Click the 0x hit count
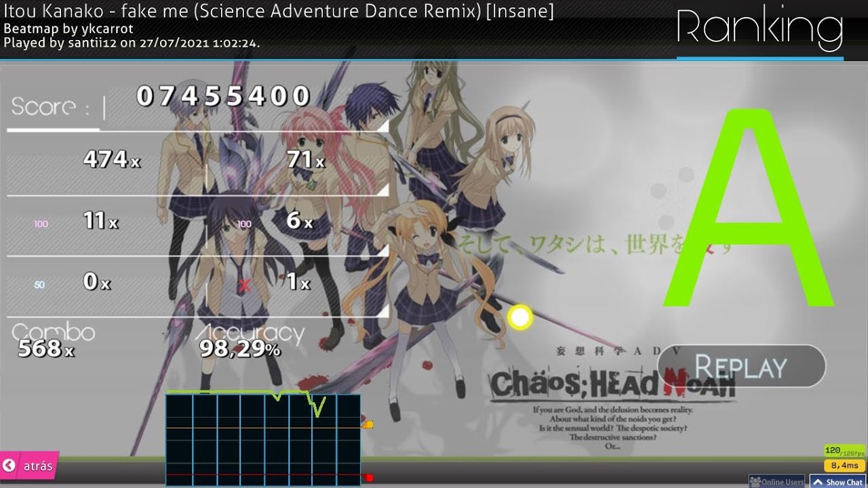The width and height of the screenshot is (868, 488). point(96,281)
